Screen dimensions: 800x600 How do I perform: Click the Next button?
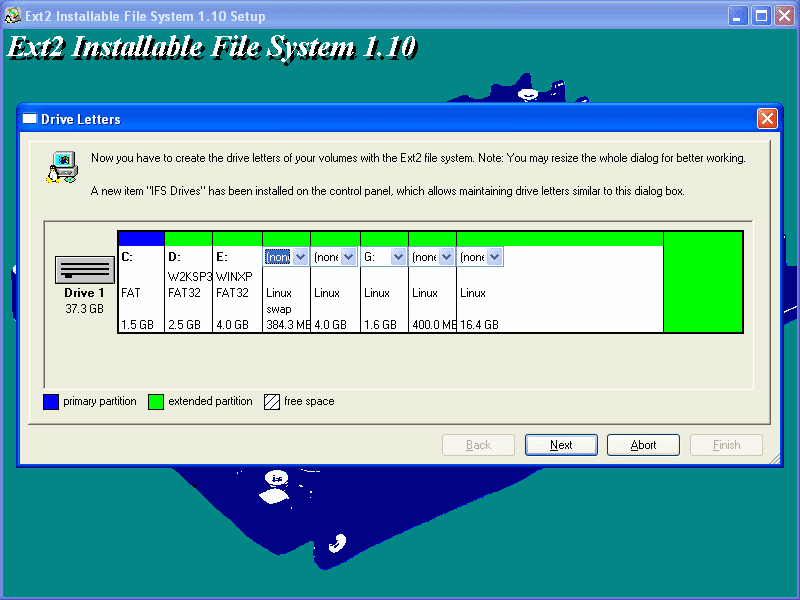[561, 445]
